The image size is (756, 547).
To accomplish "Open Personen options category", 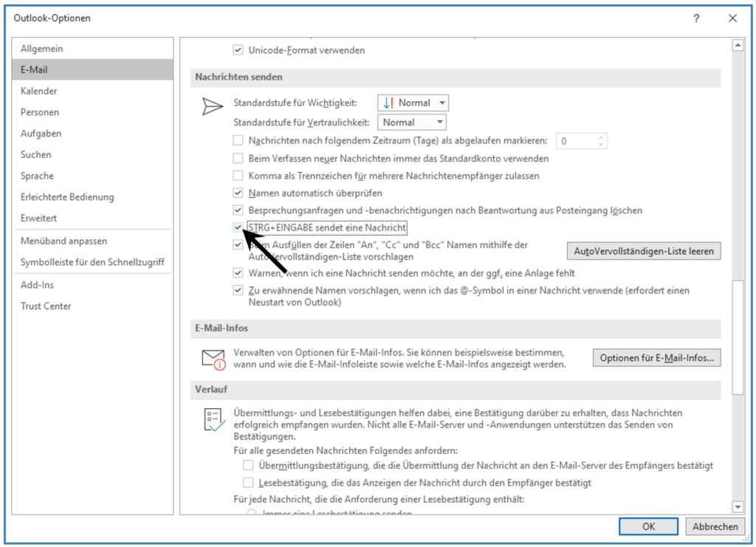I will click(92, 112).
